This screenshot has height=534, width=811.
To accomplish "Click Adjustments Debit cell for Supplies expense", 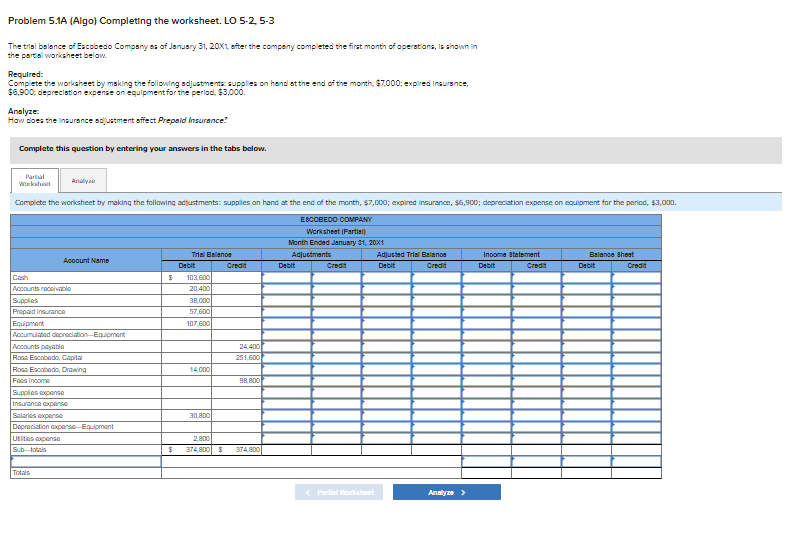I will pos(287,392).
